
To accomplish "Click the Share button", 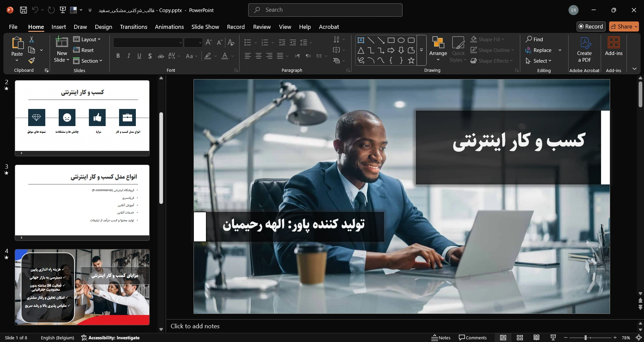I will pos(624,26).
